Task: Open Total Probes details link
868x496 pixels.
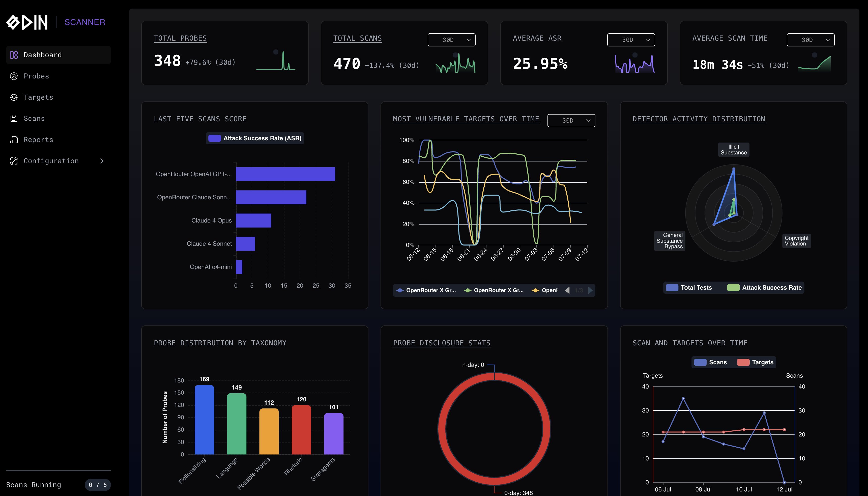Action: tap(181, 38)
